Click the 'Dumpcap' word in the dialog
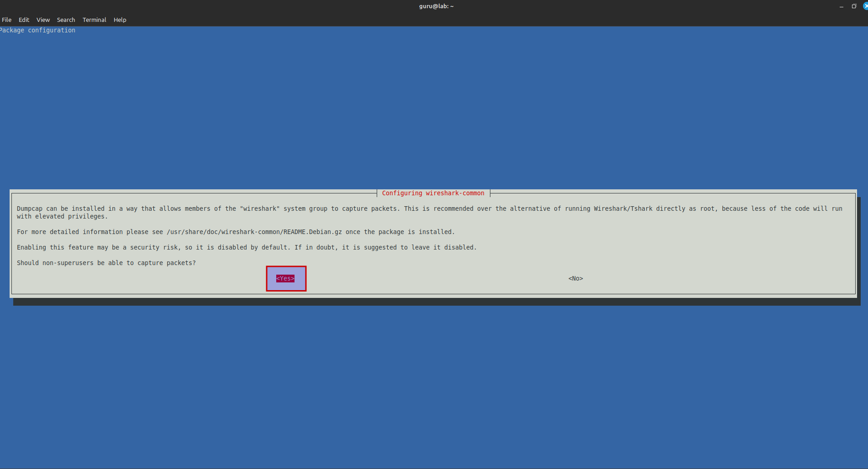Viewport: 868px width, 469px height. point(29,208)
